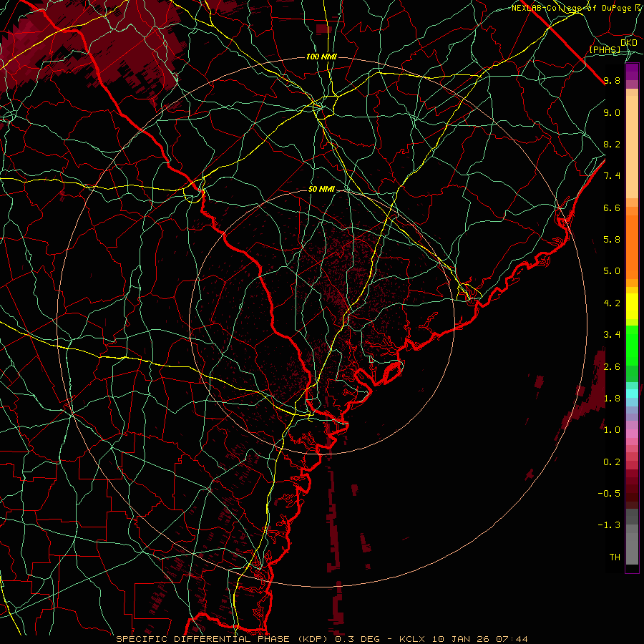Click the -1.3 scale value
Image resolution: width=644 pixels, height=644 pixels.
click(x=609, y=525)
